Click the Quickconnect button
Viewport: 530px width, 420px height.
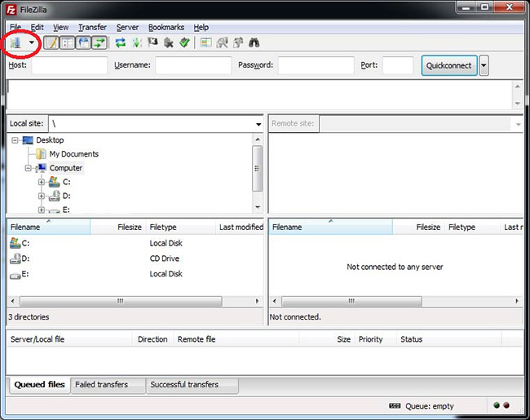(x=449, y=65)
